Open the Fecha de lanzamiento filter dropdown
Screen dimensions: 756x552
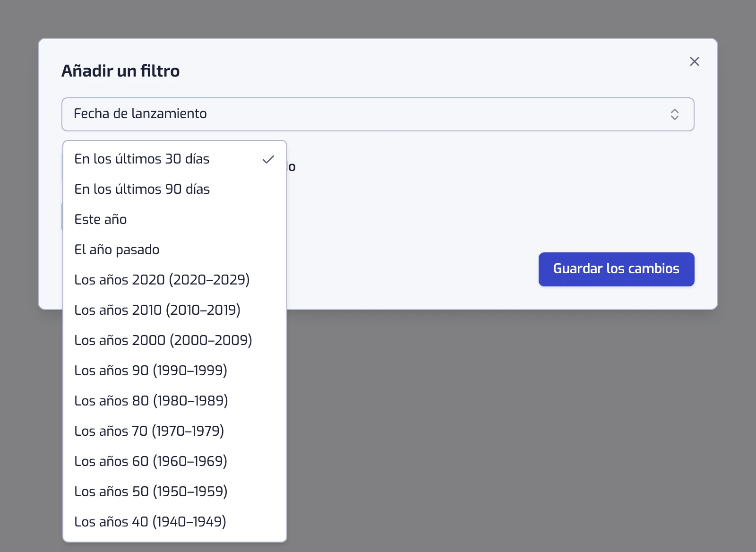click(x=378, y=114)
